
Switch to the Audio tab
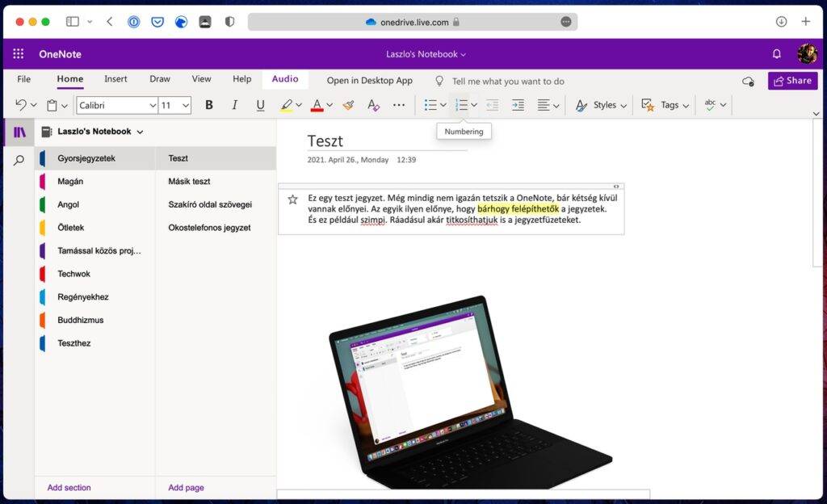[285, 79]
